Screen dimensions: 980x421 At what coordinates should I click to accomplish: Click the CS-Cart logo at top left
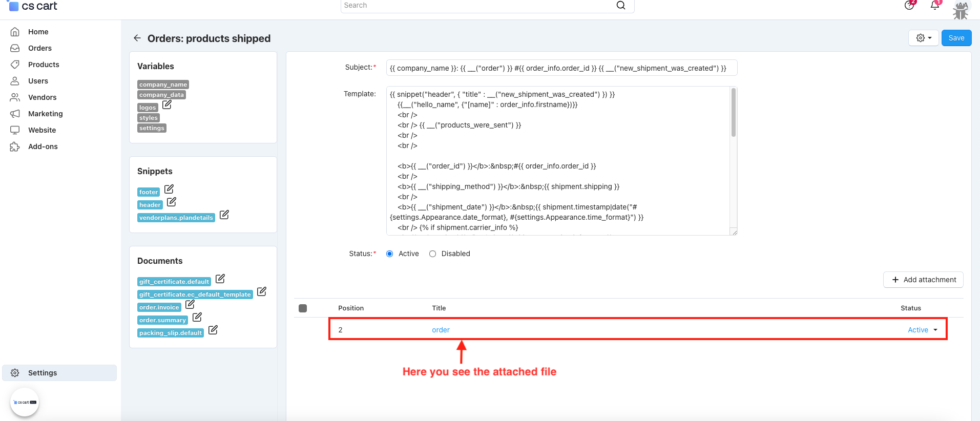tap(33, 6)
